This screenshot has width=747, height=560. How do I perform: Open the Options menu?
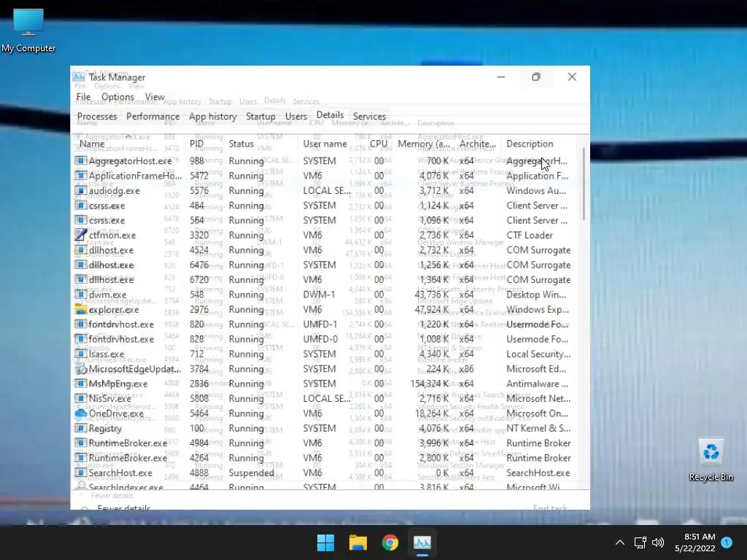tap(117, 97)
